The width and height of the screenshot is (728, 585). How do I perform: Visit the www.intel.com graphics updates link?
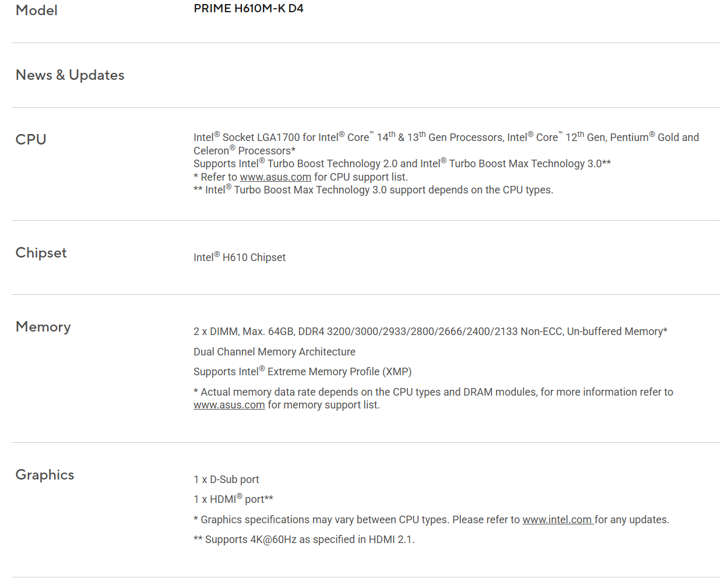[558, 519]
